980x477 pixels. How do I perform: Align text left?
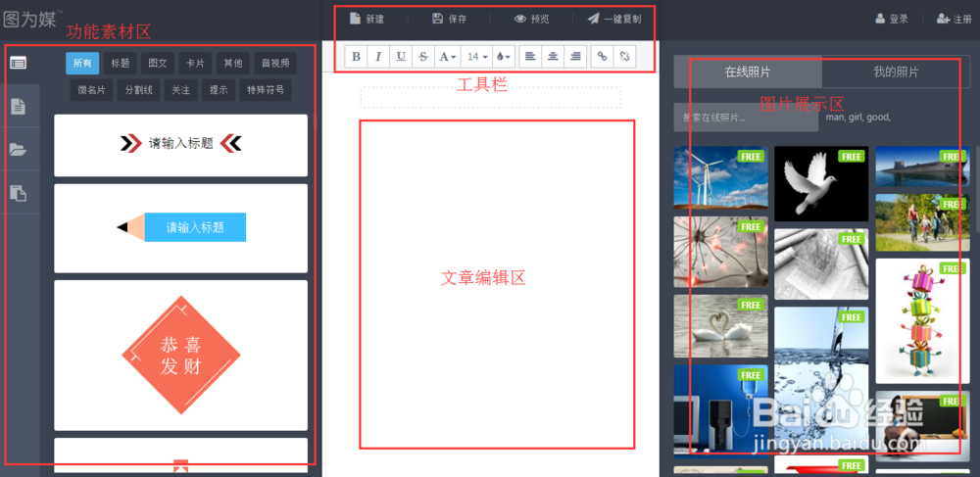click(x=530, y=56)
